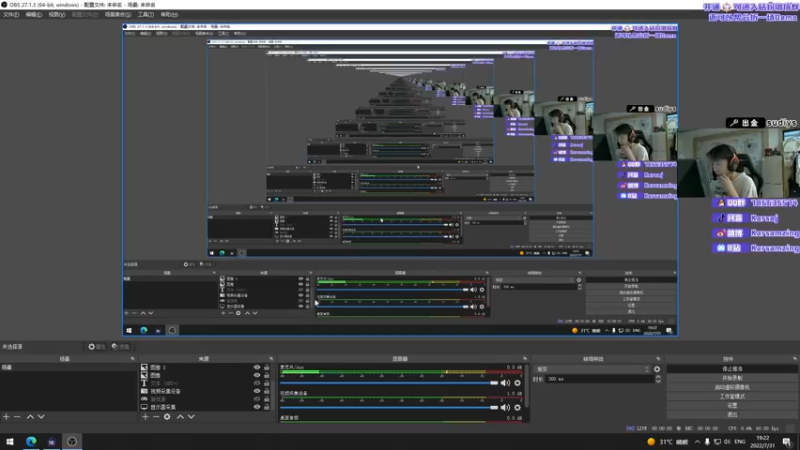Image resolution: width=800 pixels, height=450 pixels.
Task: Toggle the lock on the 显示器采集 source
Action: tap(266, 407)
